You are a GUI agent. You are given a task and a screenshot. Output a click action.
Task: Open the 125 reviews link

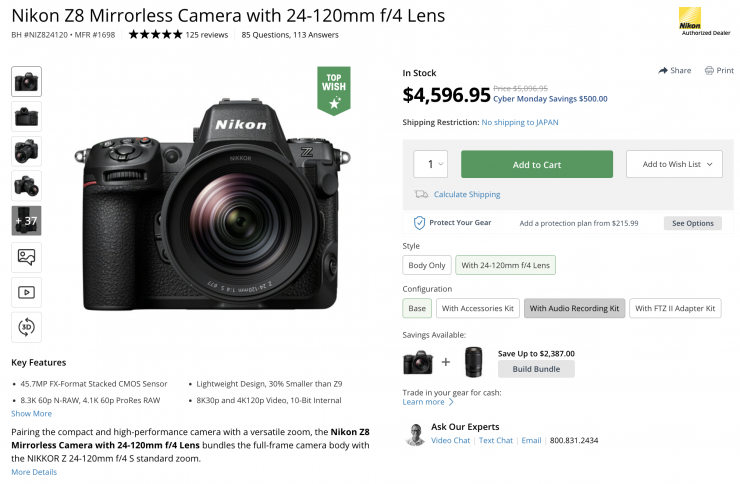click(x=207, y=35)
